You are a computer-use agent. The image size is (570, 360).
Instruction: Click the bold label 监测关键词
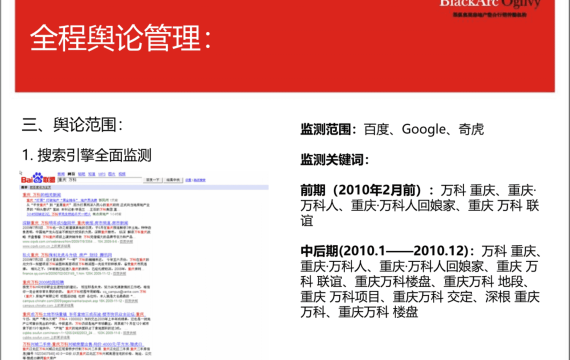(x=334, y=159)
